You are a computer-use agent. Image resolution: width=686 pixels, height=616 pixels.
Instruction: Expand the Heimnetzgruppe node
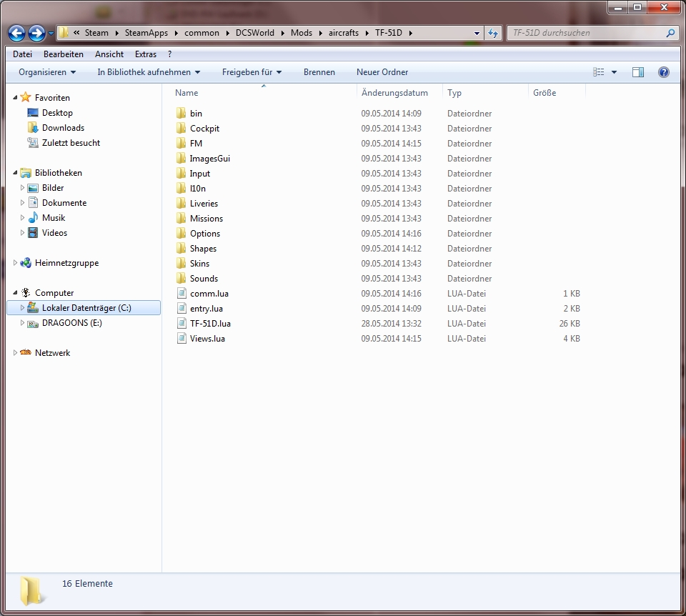tap(15, 262)
